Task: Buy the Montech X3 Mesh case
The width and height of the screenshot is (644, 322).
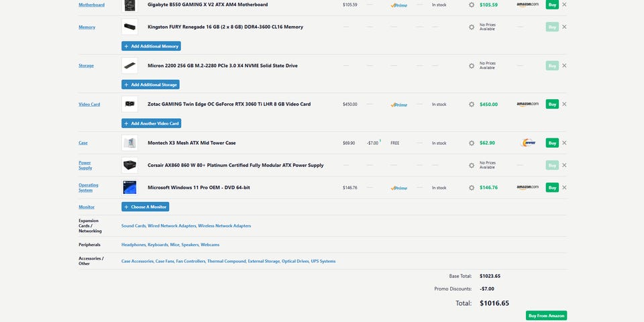Action: point(552,143)
